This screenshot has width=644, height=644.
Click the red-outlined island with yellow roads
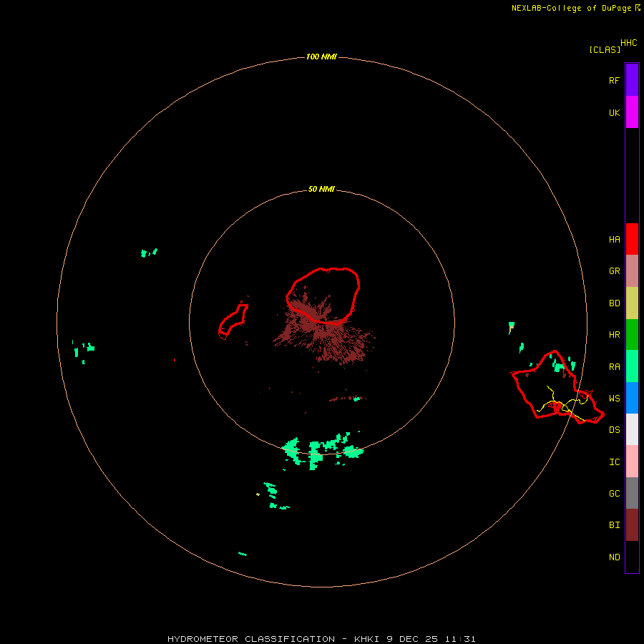pos(557,388)
